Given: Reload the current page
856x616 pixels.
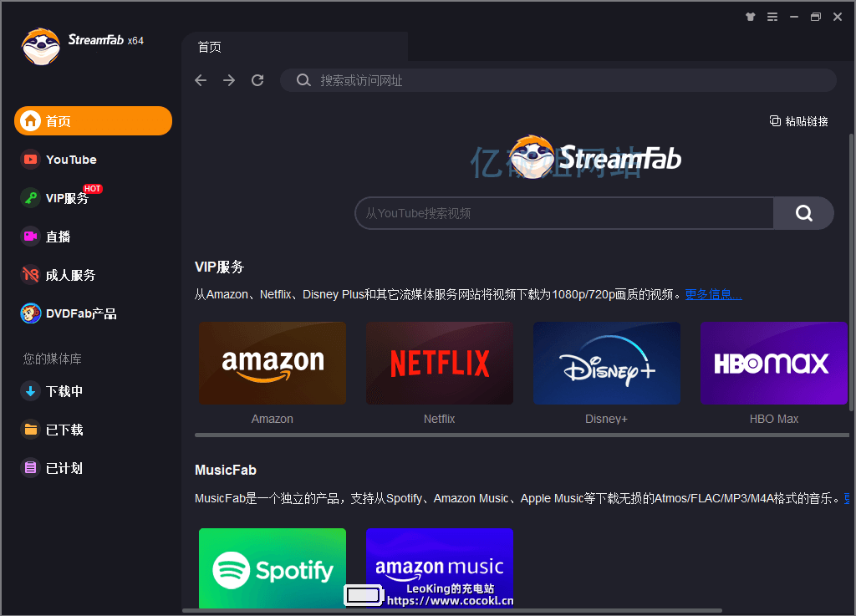Looking at the screenshot, I should pos(257,81).
